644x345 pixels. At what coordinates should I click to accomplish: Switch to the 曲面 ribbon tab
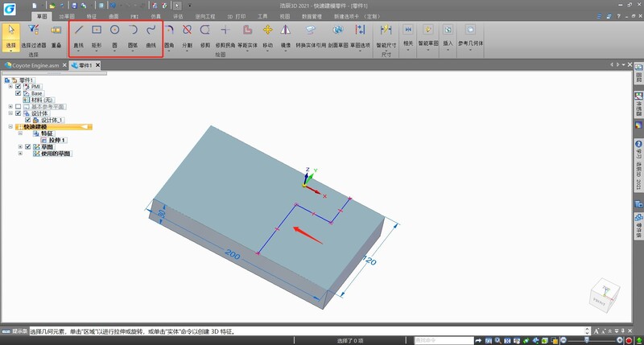coord(114,16)
